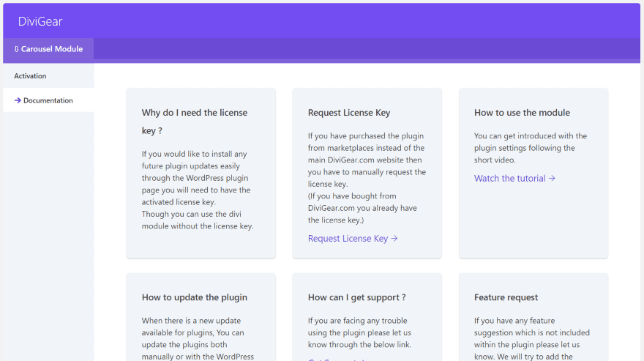Click 'If you have any feature' text
The height and width of the screenshot is (361, 644).
coord(514,321)
